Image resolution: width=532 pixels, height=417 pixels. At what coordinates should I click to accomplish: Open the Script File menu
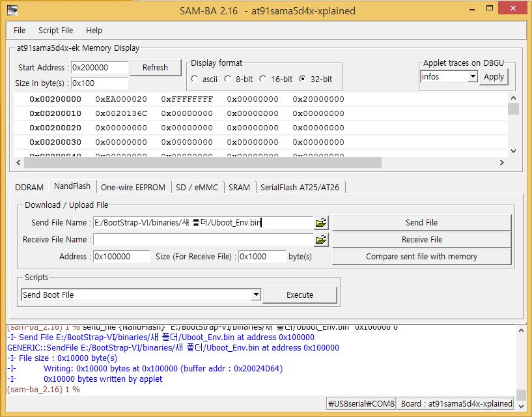[55, 30]
